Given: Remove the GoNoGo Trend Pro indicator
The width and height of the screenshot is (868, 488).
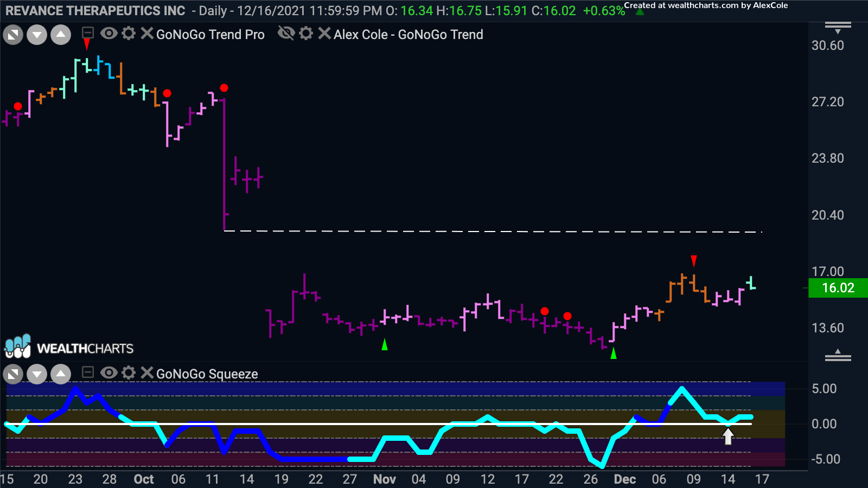Looking at the screenshot, I should click(x=146, y=34).
